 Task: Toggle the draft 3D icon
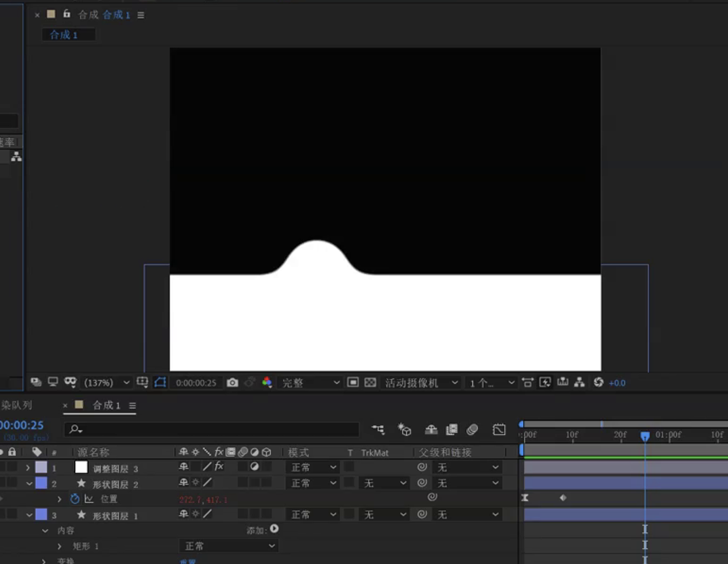(404, 429)
